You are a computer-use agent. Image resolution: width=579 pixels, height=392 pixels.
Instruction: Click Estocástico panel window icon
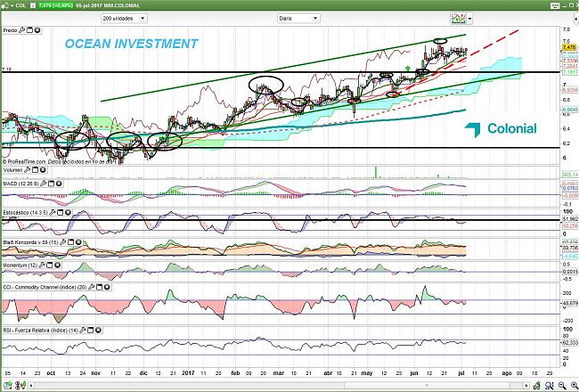(x=61, y=213)
